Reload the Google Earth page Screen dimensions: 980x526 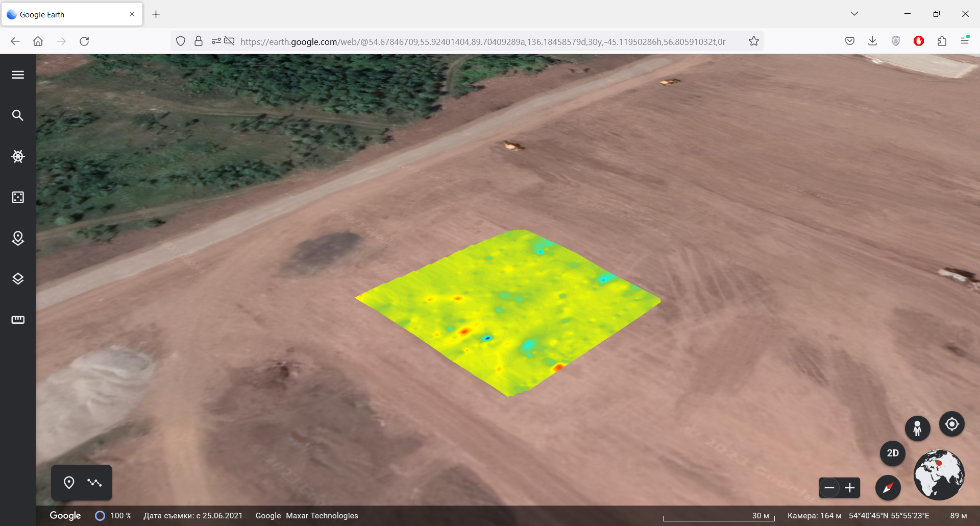point(84,41)
